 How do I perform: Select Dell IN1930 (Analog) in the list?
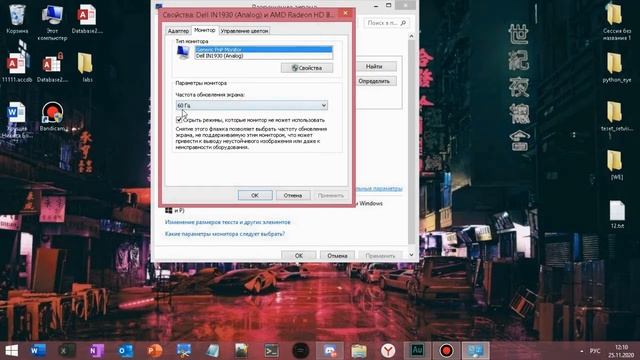tap(264, 56)
